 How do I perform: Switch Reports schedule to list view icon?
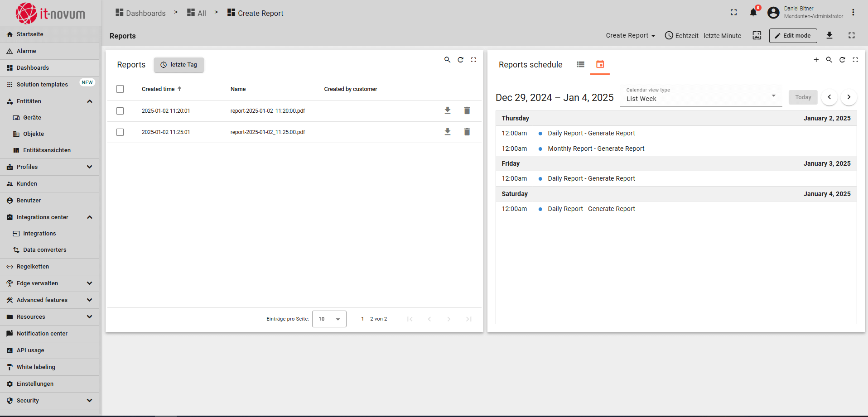[580, 64]
